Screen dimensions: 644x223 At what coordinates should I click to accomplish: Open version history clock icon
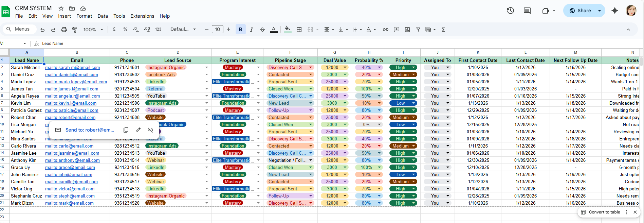pos(511,11)
